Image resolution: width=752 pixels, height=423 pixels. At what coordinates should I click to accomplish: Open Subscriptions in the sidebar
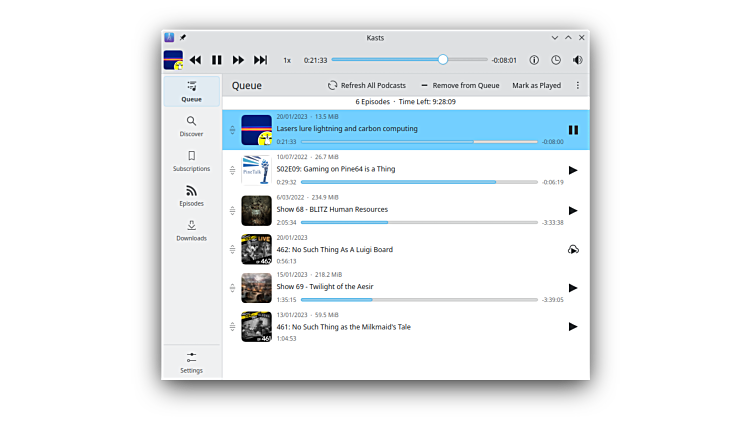pos(191,161)
